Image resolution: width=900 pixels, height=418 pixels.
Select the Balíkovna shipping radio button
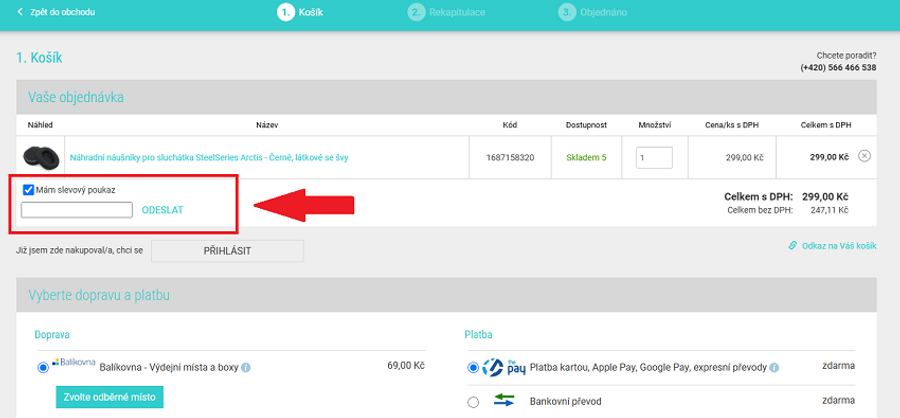[x=42, y=368]
